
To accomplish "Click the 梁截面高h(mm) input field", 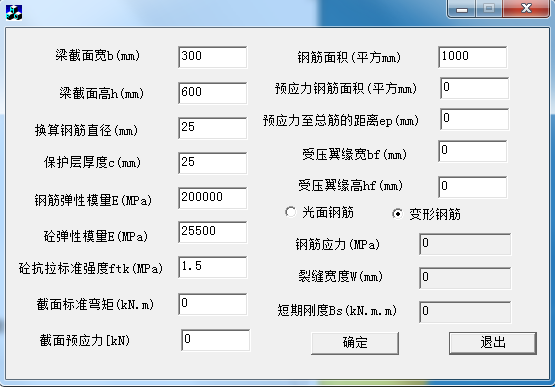I will (213, 93).
